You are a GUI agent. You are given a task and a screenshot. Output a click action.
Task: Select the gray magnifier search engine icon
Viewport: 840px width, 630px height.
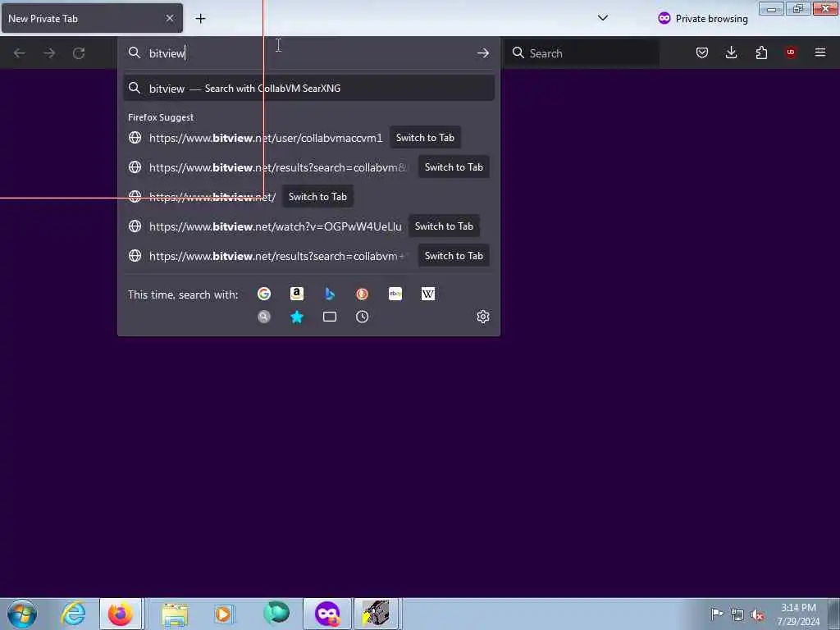point(263,317)
